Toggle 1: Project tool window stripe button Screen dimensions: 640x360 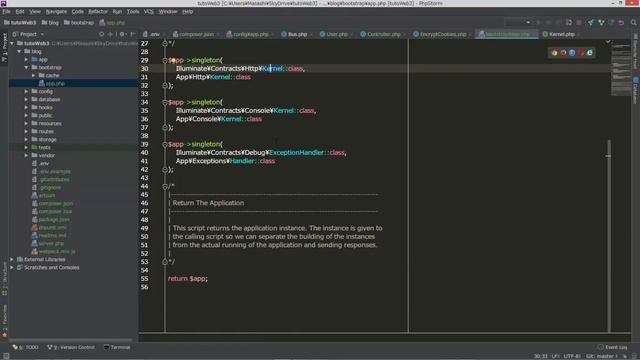pyautogui.click(x=4, y=47)
